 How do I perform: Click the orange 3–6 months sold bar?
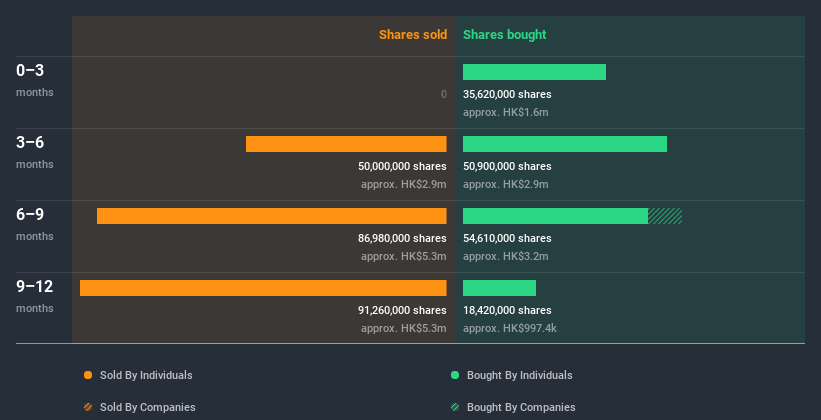(x=346, y=144)
